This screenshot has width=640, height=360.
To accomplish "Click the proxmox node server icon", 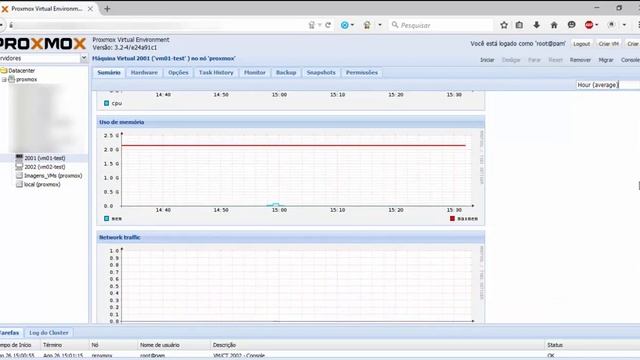I will tap(12, 79).
